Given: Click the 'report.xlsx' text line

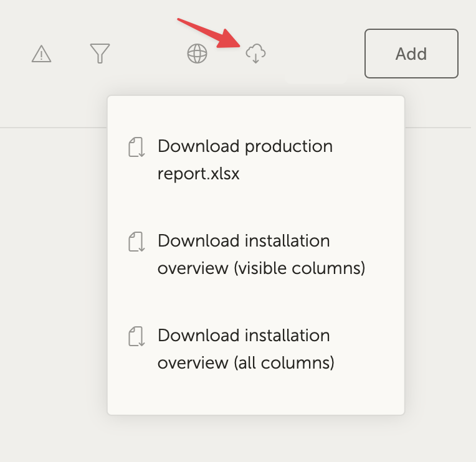Looking at the screenshot, I should 199,174.
